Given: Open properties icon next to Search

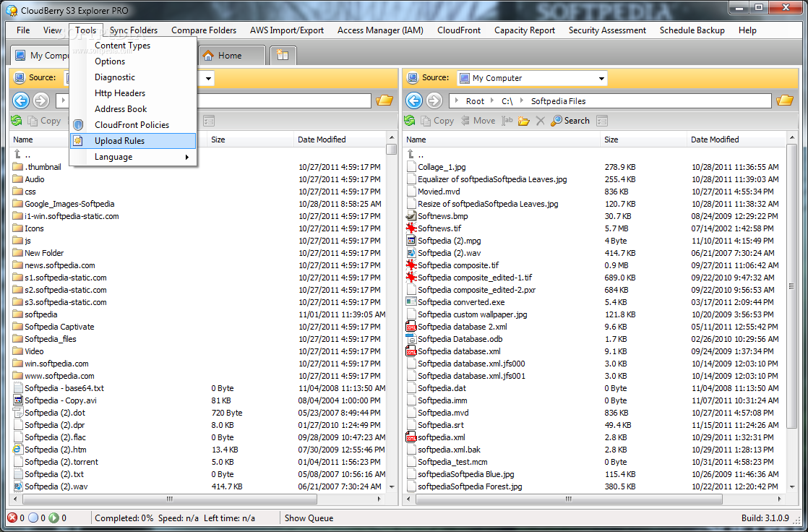Looking at the screenshot, I should (602, 121).
